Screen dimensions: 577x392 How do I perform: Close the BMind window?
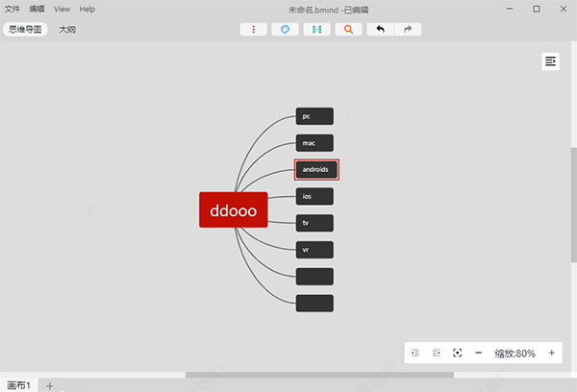[x=564, y=9]
